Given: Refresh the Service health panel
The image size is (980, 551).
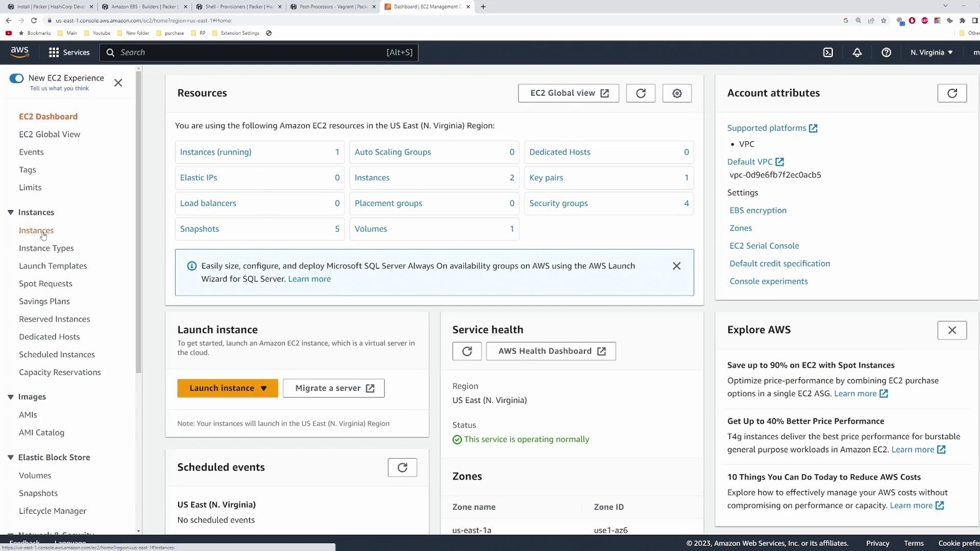Looking at the screenshot, I should pos(467,351).
